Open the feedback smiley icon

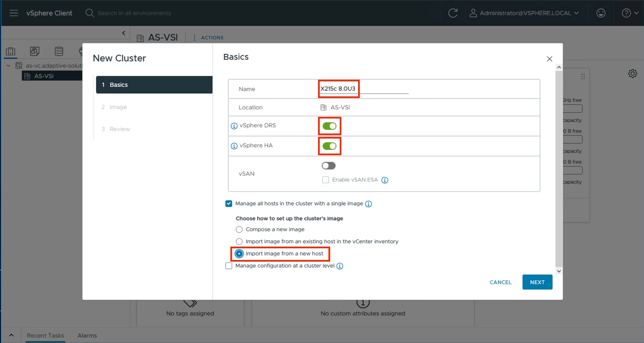(601, 13)
